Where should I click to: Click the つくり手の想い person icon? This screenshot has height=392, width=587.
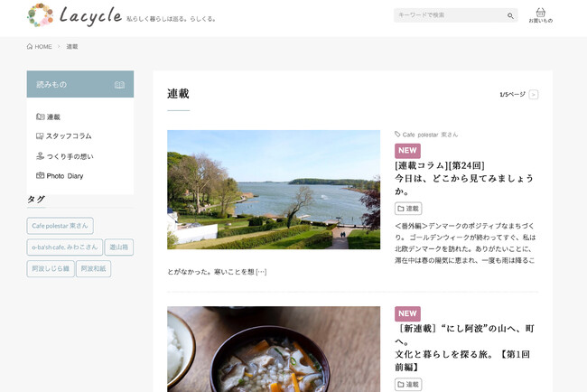pyautogui.click(x=40, y=156)
